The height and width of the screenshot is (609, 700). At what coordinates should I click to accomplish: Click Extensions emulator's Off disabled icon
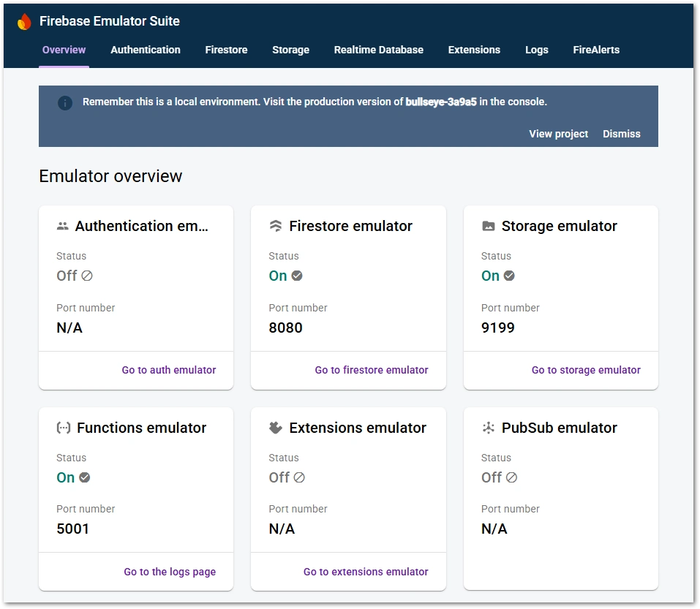click(x=299, y=477)
